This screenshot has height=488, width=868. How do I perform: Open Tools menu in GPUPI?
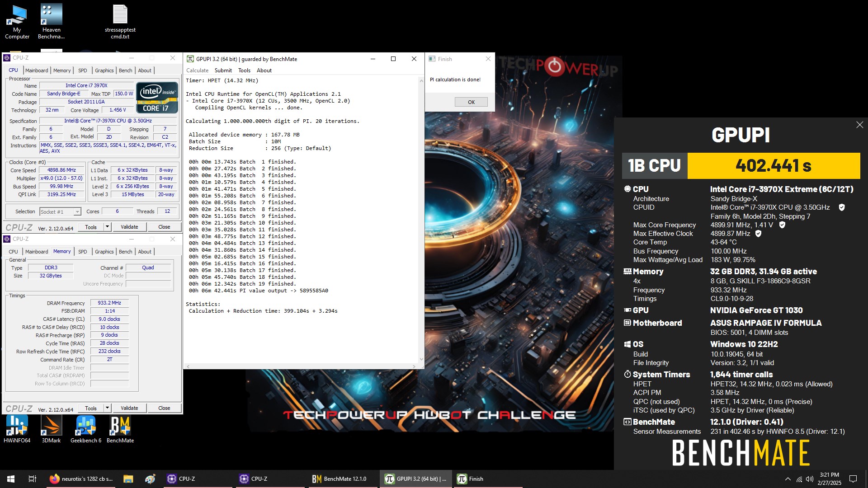[244, 70]
